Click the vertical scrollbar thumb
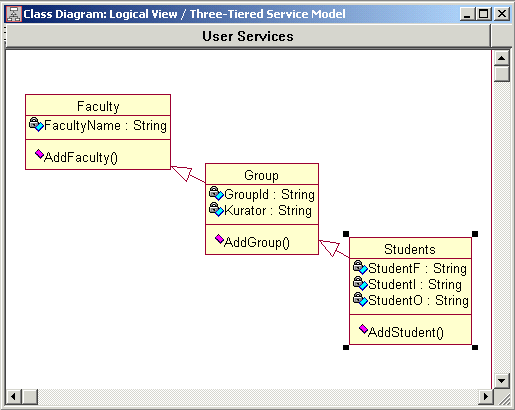 pos(501,74)
